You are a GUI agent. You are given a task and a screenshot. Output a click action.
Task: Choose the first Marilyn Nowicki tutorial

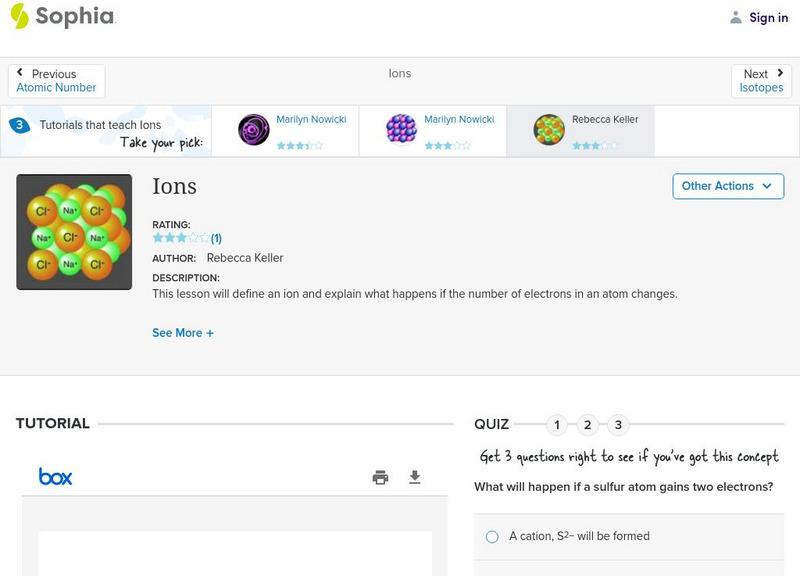(x=254, y=130)
